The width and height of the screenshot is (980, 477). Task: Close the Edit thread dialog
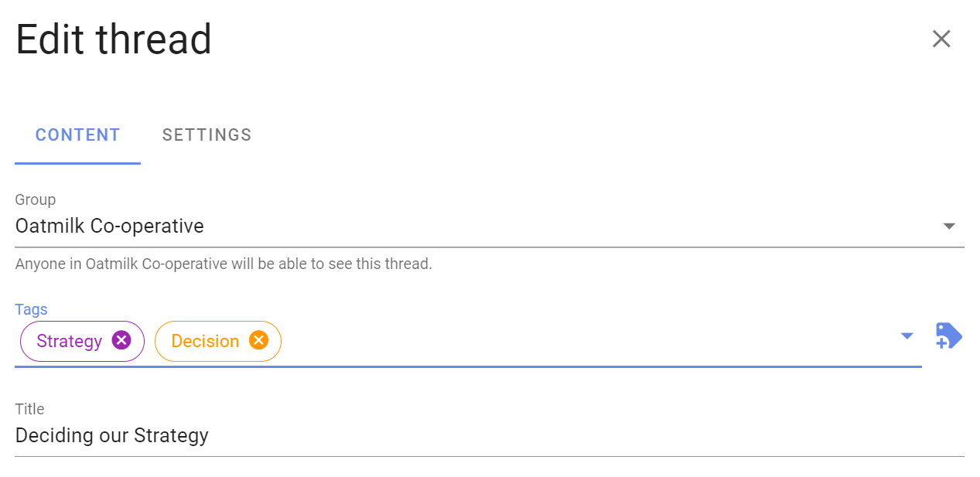pyautogui.click(x=941, y=39)
